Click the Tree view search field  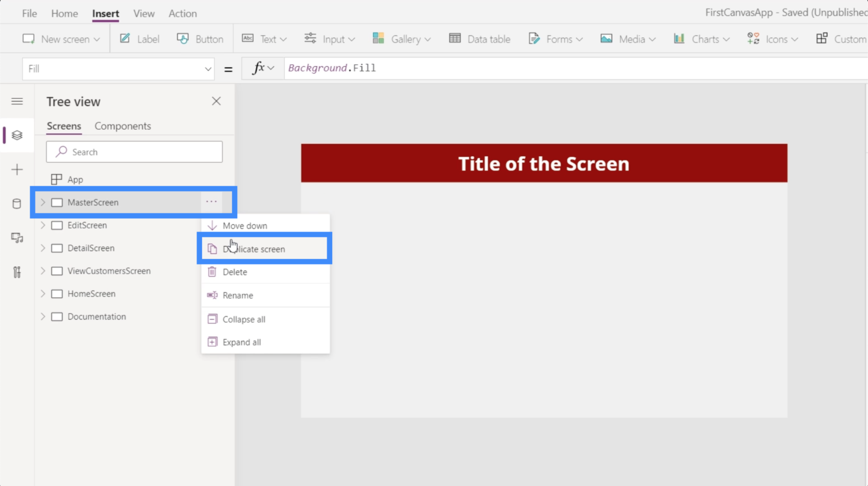point(134,152)
